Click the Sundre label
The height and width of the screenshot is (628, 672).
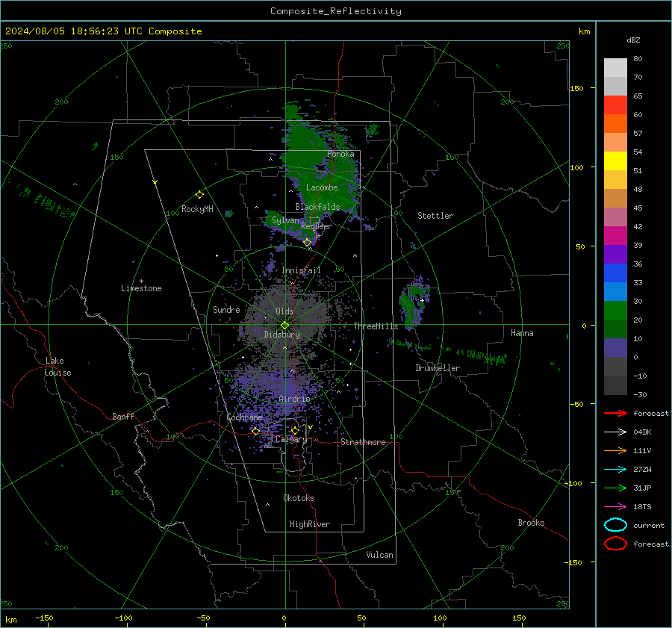[226, 309]
